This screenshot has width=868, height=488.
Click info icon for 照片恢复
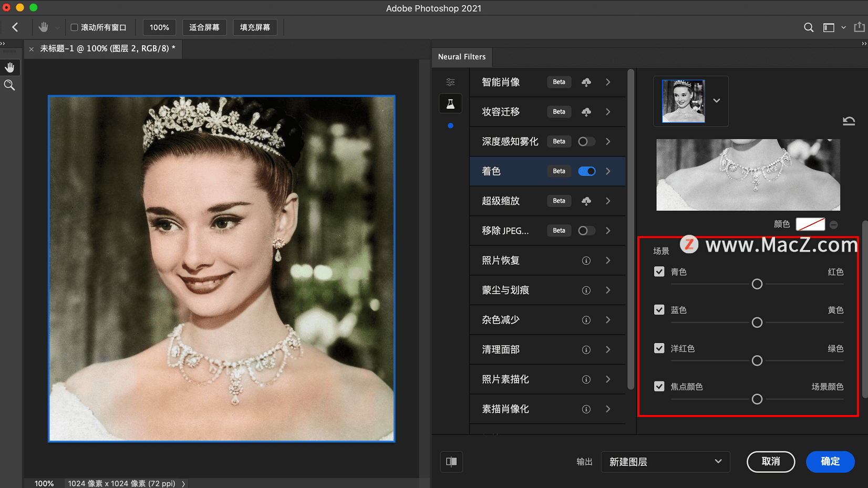[x=586, y=261]
